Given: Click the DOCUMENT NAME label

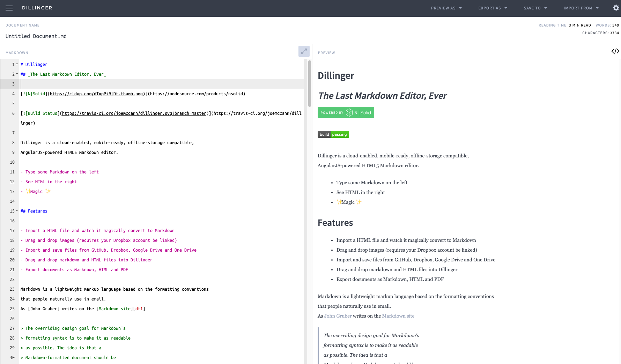Looking at the screenshot, I should tap(22, 25).
